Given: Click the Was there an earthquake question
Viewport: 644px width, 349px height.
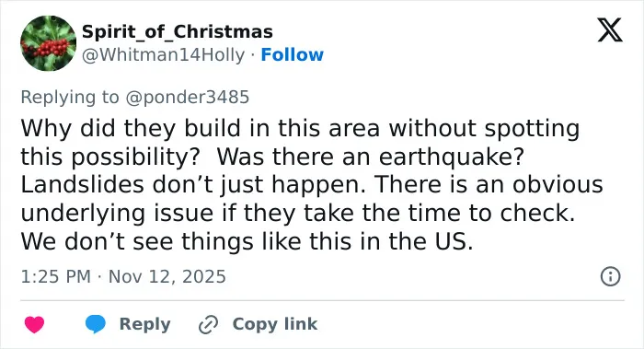Looking at the screenshot, I should (x=371, y=157).
